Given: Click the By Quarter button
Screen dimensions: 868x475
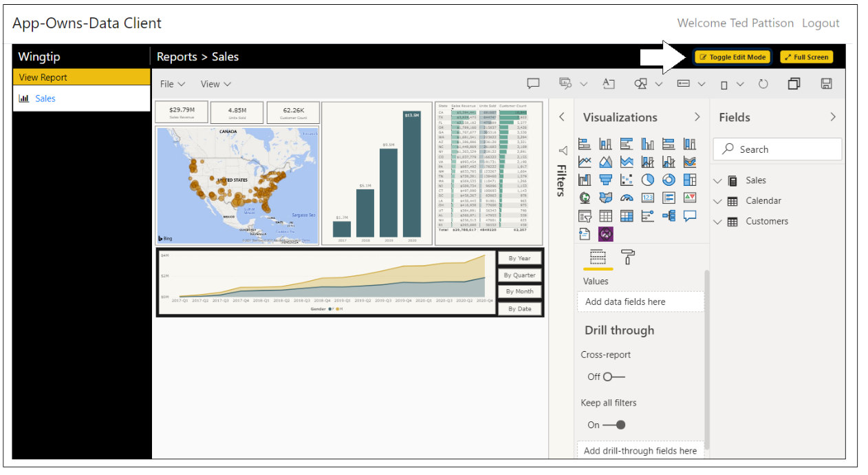Looking at the screenshot, I should pos(519,275).
